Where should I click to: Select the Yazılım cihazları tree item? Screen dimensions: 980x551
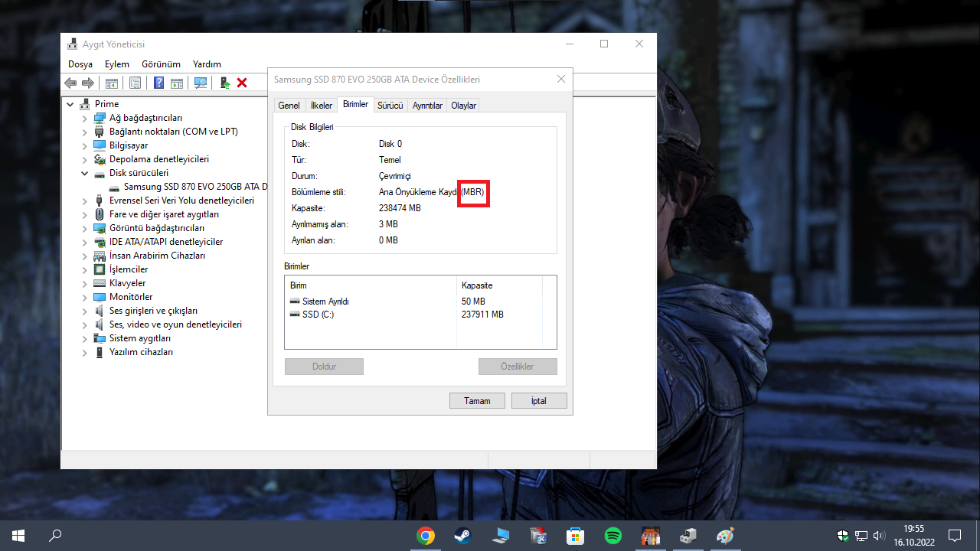(x=141, y=352)
